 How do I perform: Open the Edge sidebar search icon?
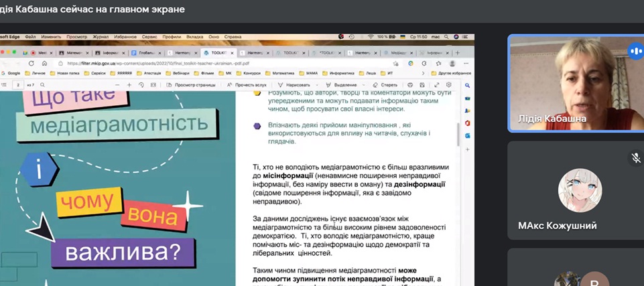point(467,85)
